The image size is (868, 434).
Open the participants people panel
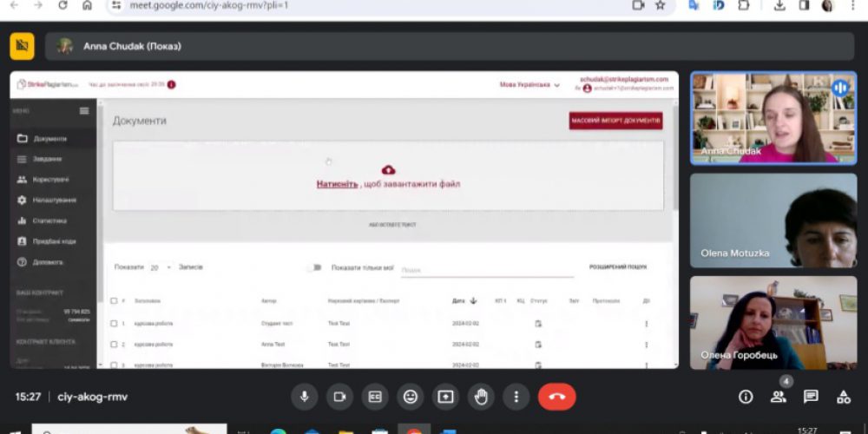coord(778,397)
